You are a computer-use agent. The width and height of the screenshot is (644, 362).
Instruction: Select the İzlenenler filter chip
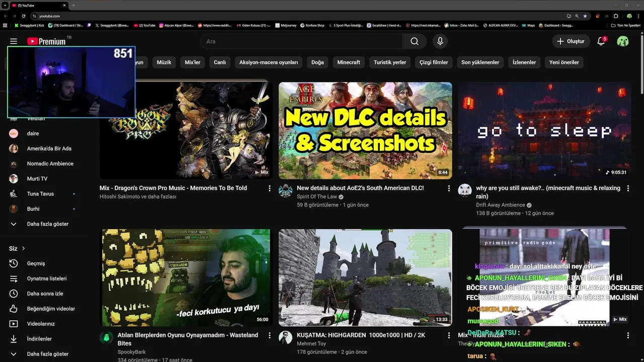pyautogui.click(x=524, y=62)
